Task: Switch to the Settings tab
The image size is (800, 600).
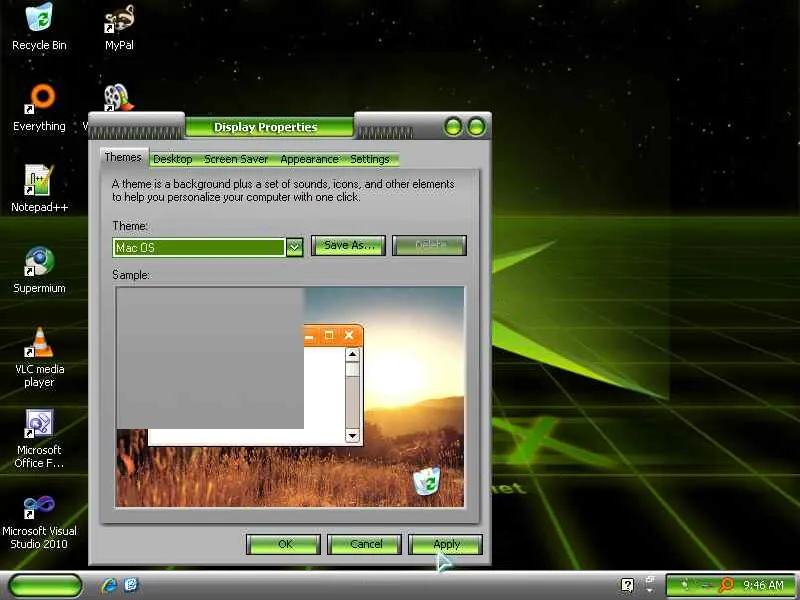Action: tap(370, 159)
